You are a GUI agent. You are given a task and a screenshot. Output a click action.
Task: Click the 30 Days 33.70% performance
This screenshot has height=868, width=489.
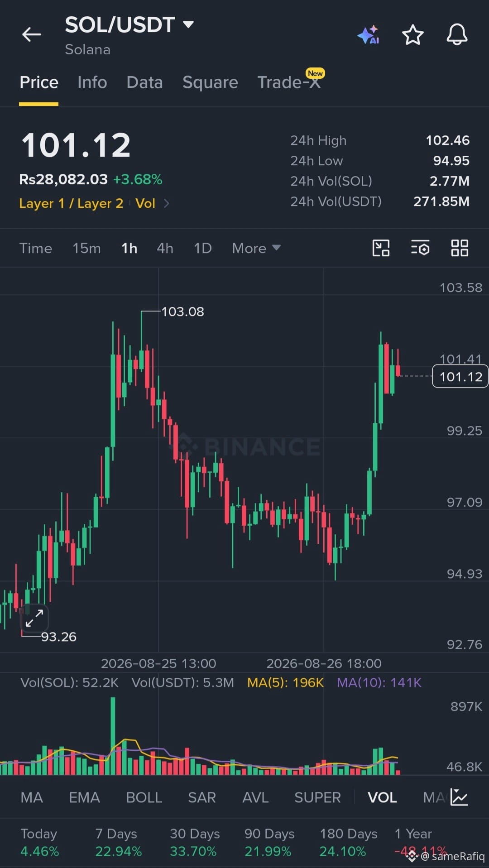(x=195, y=842)
